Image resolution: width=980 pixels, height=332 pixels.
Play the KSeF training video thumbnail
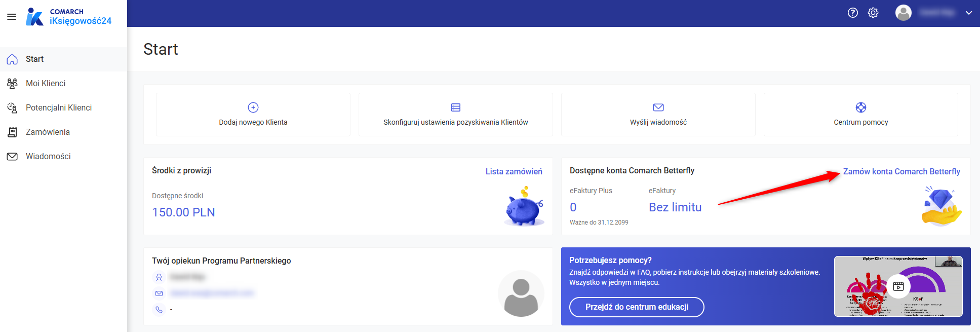pos(898,286)
